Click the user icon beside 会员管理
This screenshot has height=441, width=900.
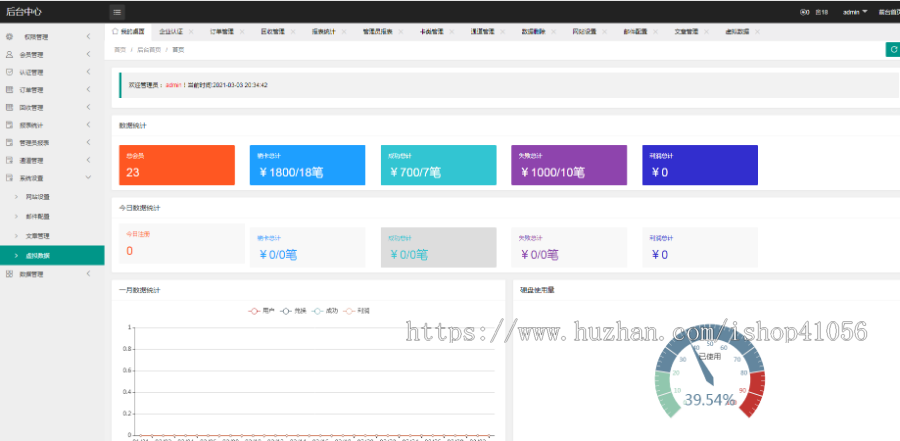tap(10, 54)
